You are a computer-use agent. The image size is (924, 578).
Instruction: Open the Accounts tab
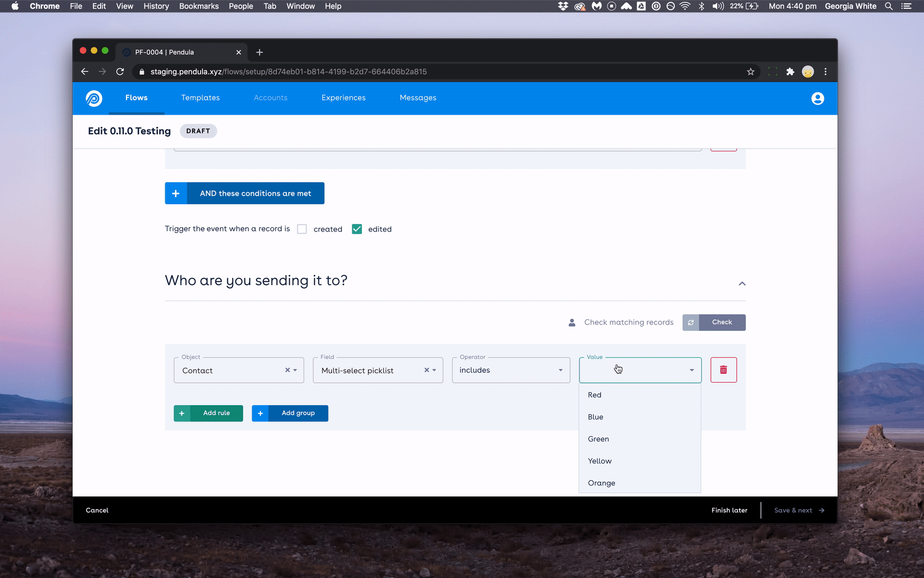pyautogui.click(x=270, y=98)
